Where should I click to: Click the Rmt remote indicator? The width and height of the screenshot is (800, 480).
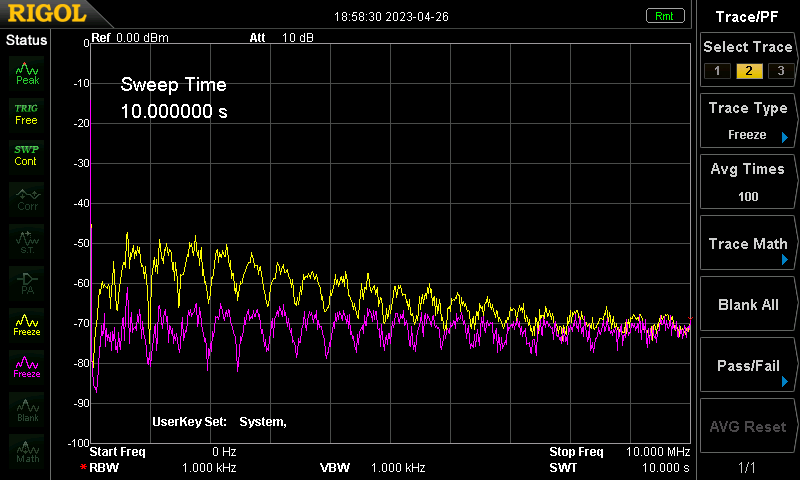pos(664,16)
